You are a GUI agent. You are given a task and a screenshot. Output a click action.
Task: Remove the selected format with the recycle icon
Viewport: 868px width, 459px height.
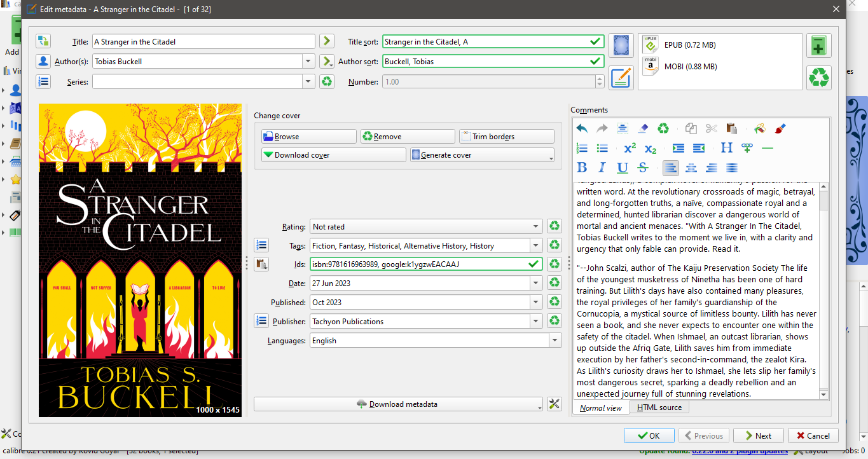(819, 78)
